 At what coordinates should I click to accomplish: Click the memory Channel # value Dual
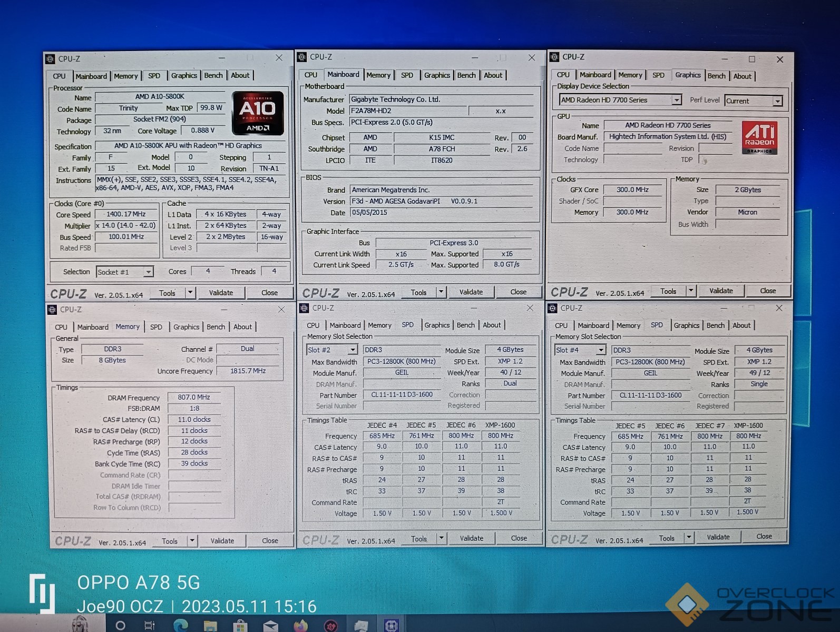tap(248, 349)
